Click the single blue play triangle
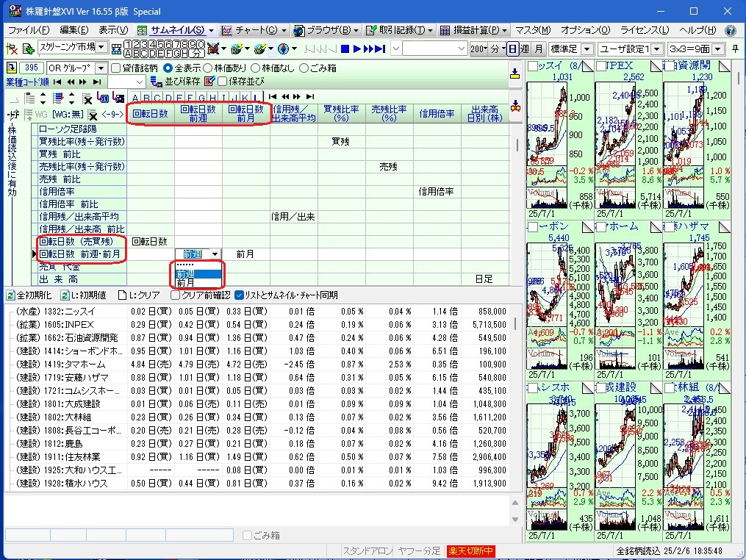The image size is (746, 560). [x=356, y=49]
